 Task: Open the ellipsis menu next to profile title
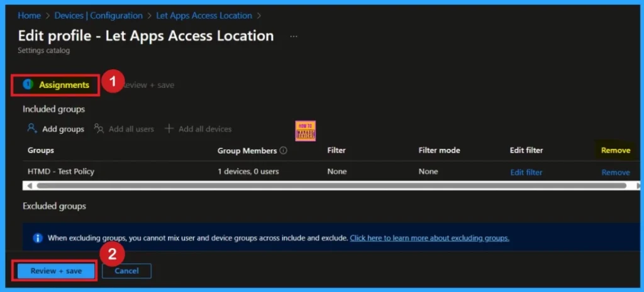click(293, 36)
